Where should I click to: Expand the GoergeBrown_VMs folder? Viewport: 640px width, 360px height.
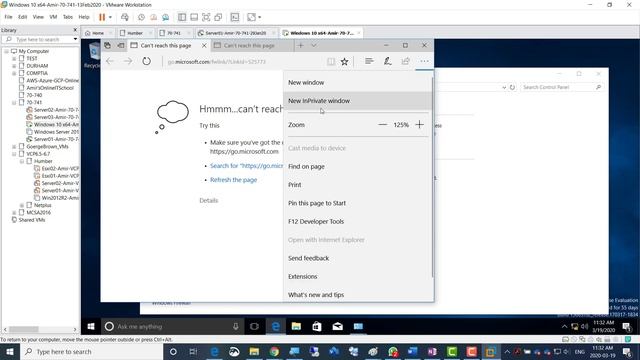tap(14, 147)
